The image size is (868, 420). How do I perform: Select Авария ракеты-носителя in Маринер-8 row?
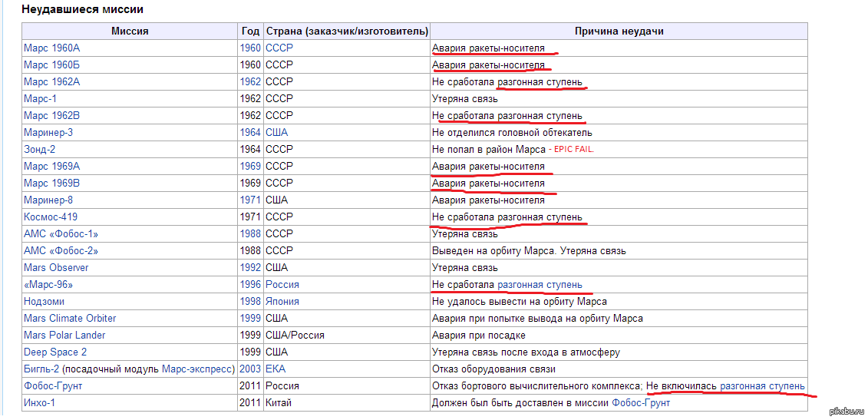(488, 200)
